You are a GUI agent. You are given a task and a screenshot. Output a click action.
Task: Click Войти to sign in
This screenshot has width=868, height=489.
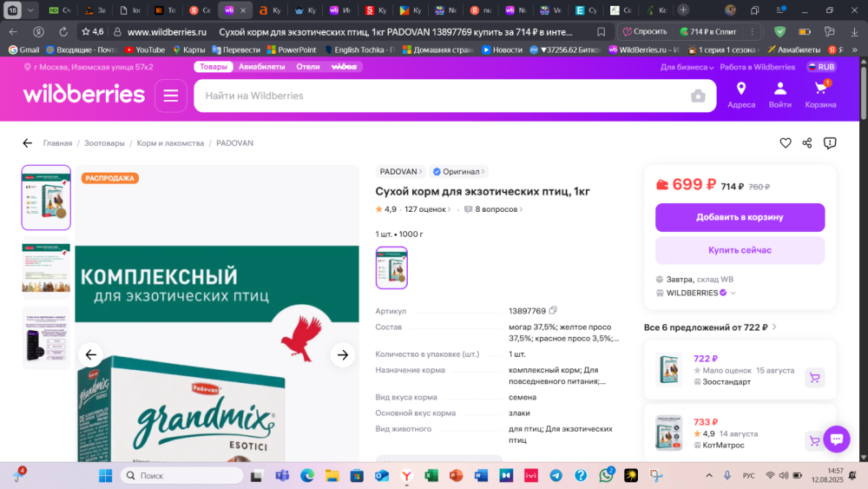(x=780, y=96)
